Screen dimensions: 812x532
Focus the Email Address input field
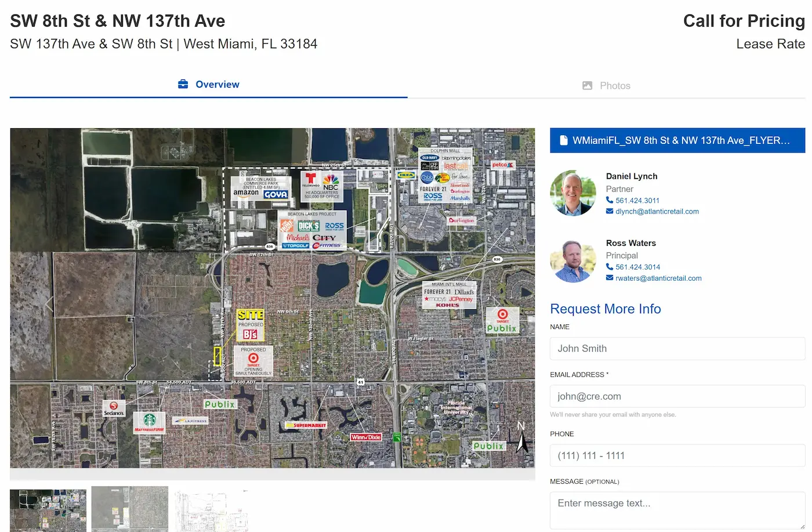(x=677, y=397)
